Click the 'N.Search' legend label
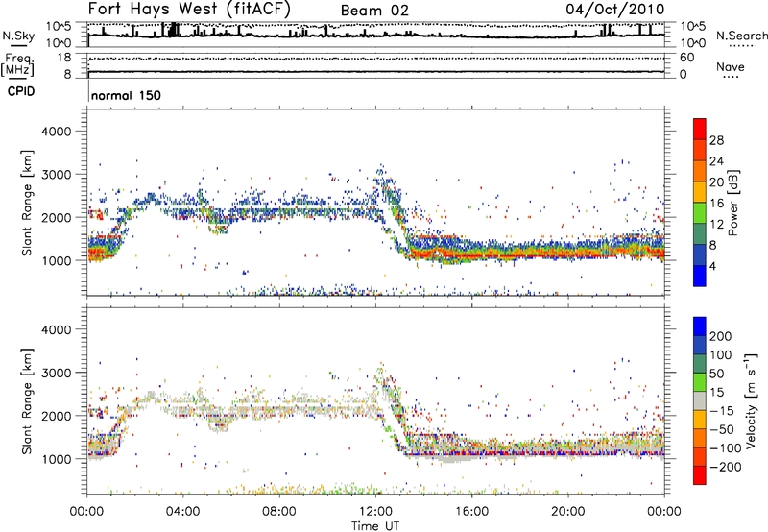Image resolution: width=768 pixels, height=532 pixels. click(741, 36)
